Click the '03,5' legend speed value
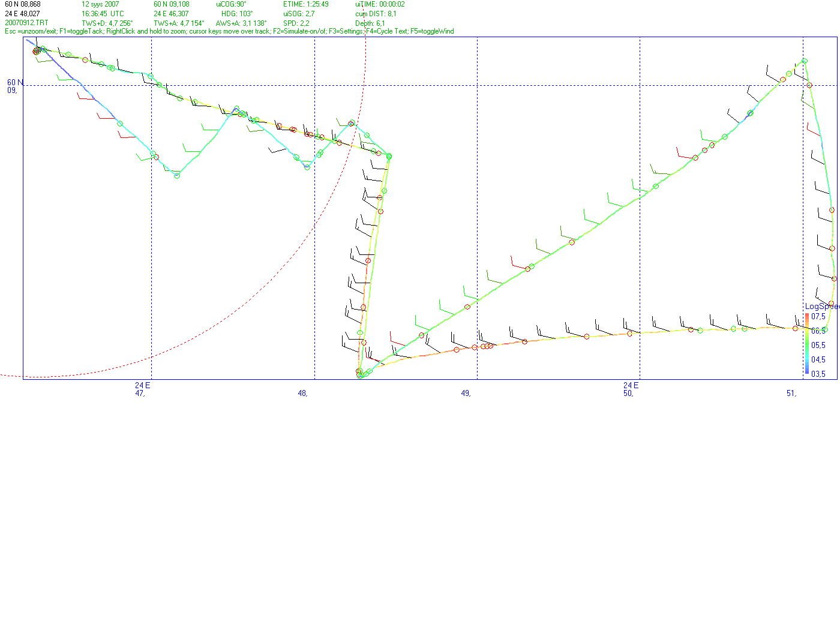The width and height of the screenshot is (840, 630). (x=818, y=374)
